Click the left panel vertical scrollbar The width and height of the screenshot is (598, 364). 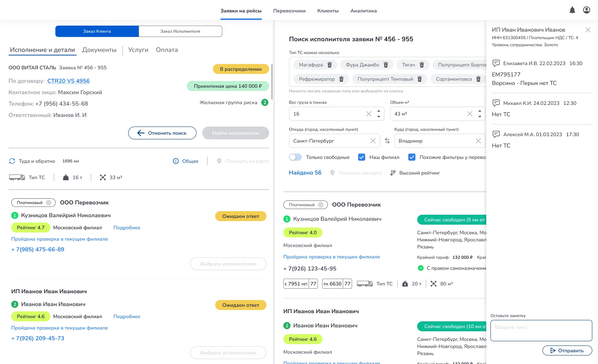tap(272, 82)
